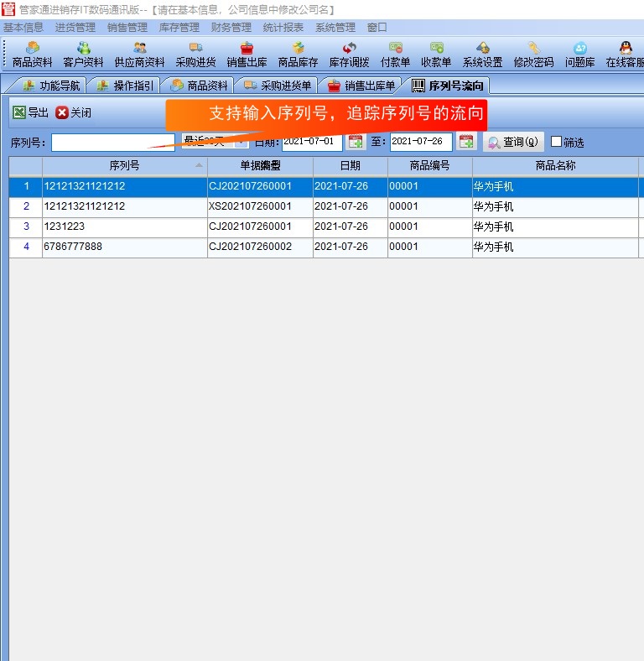
Task: Switch to the 采购进货单 tab
Action: pos(277,86)
